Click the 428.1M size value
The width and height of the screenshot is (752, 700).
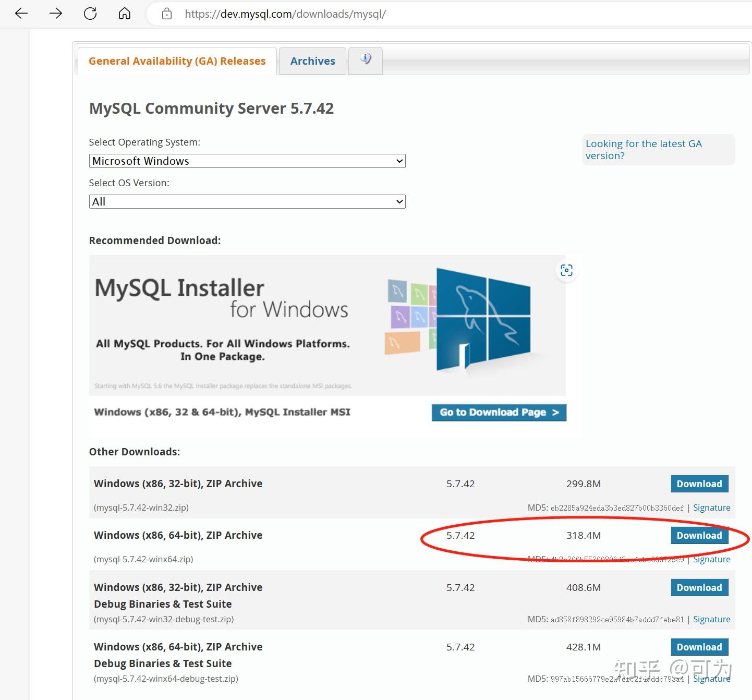(584, 647)
